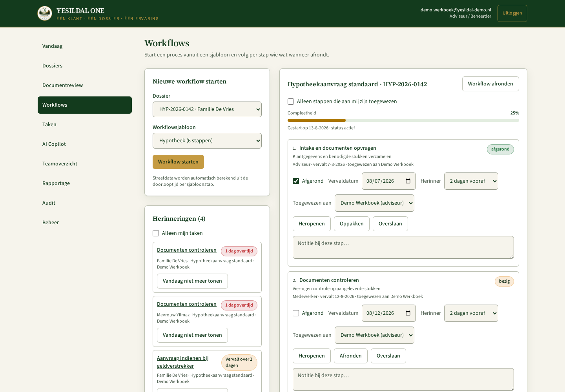Image resolution: width=565 pixels, height=392 pixels.
Task: Click the Vervaldatum field 08/07/2026
Action: [x=388, y=181]
